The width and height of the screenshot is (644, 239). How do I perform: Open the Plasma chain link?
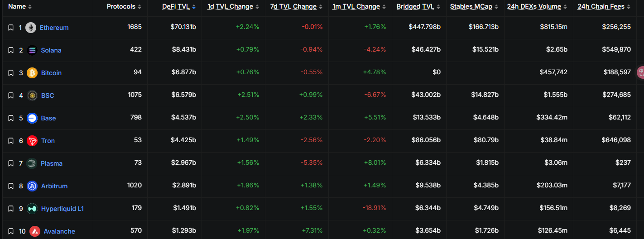(x=52, y=163)
